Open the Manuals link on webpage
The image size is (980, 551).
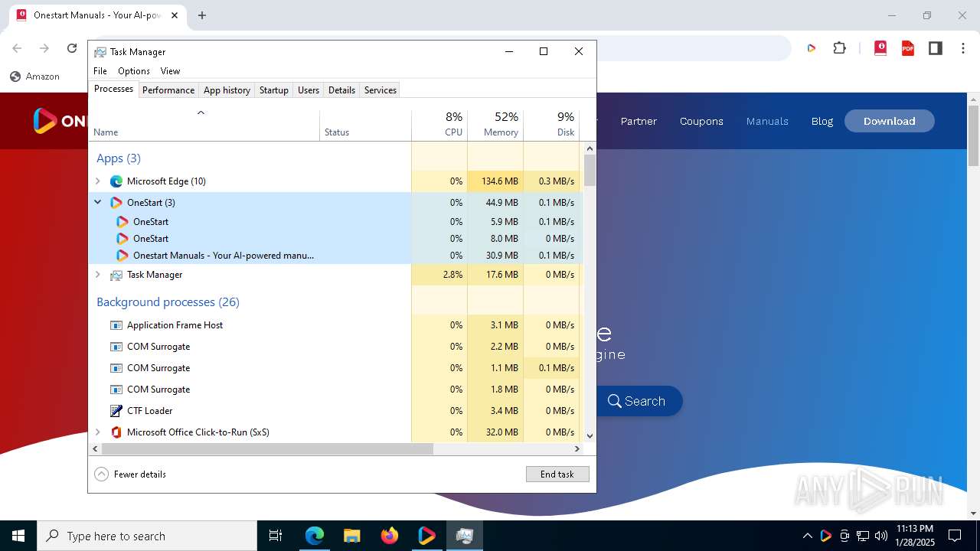tap(767, 121)
